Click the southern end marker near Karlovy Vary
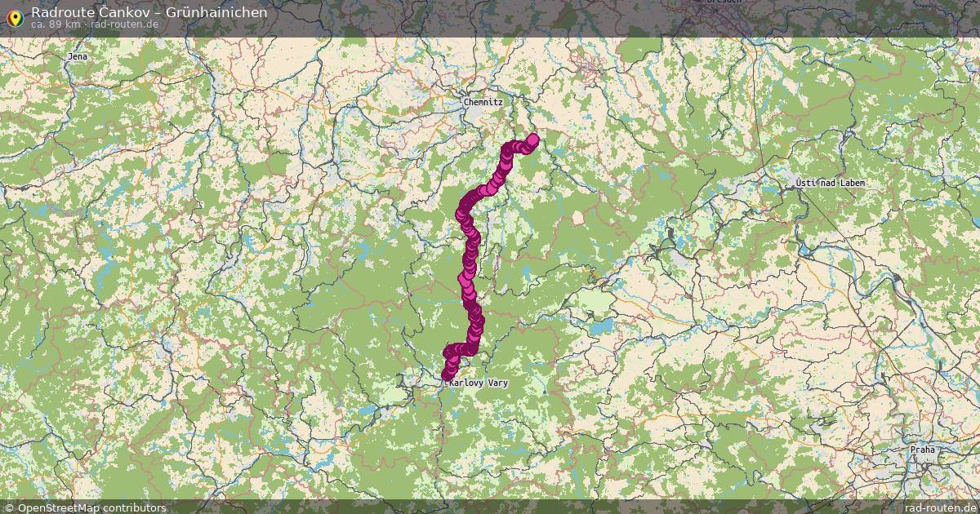The image size is (980, 514). coord(448,374)
